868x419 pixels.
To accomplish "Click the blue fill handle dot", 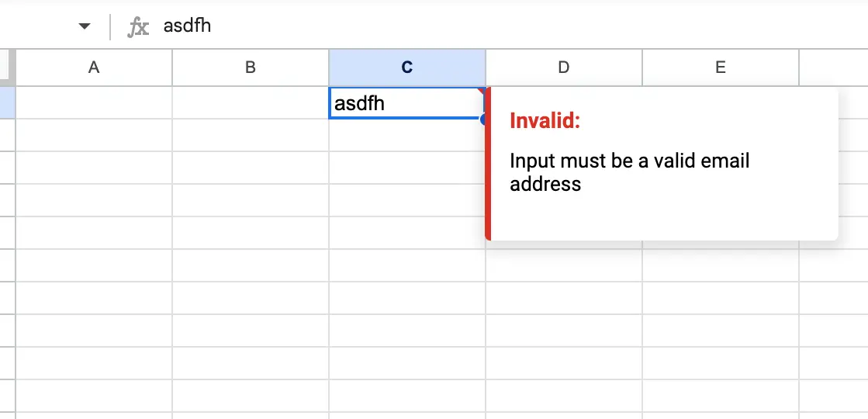I will click(484, 119).
